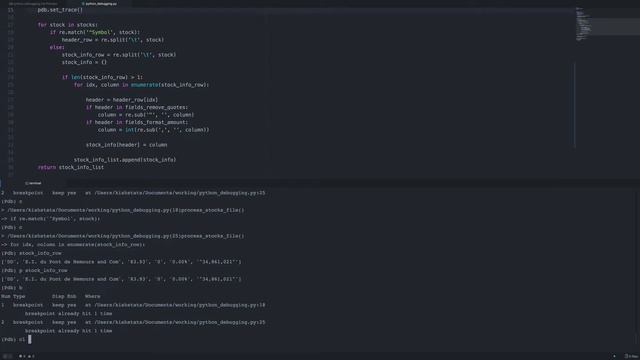Click the 'column = int(re.sub' line
The width and height of the screenshot is (640, 360).
point(153,130)
